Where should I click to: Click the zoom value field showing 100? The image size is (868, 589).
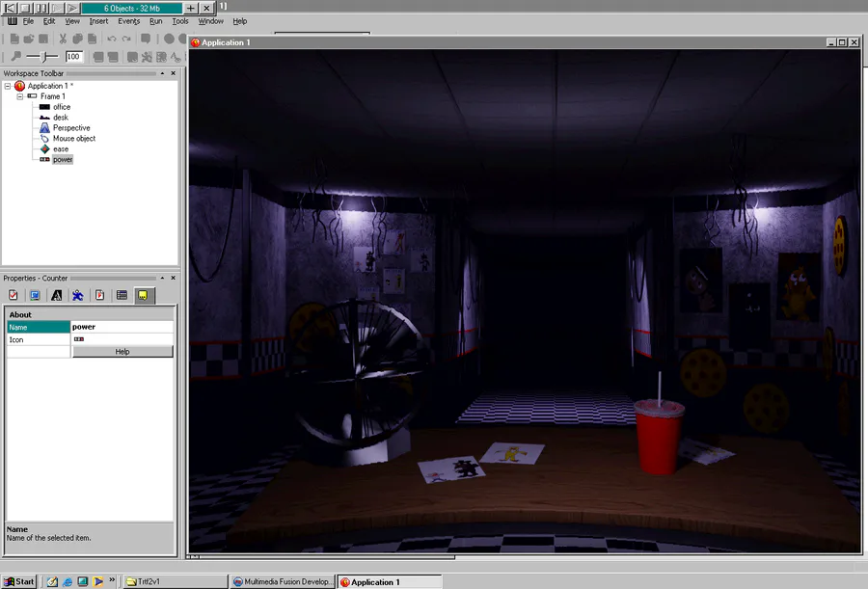point(73,57)
